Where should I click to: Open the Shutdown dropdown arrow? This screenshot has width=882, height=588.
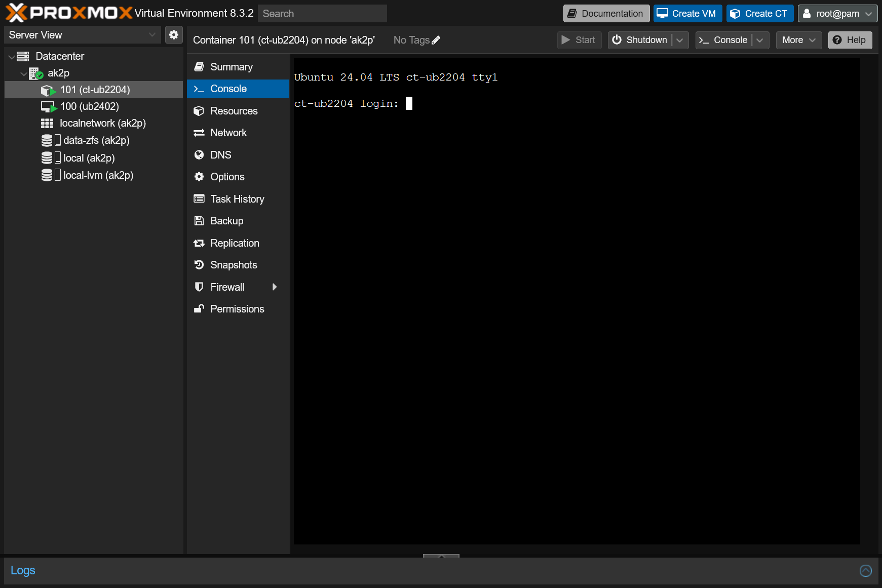click(680, 40)
